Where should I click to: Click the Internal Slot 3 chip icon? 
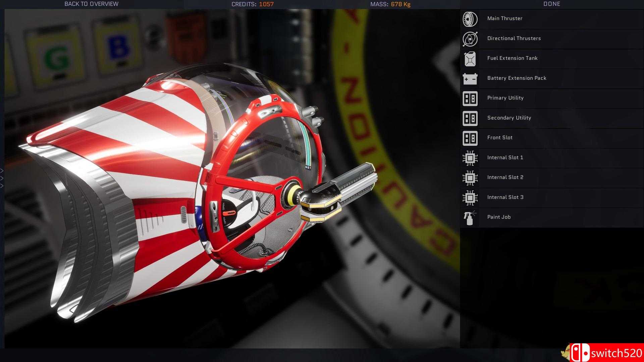pos(470,198)
